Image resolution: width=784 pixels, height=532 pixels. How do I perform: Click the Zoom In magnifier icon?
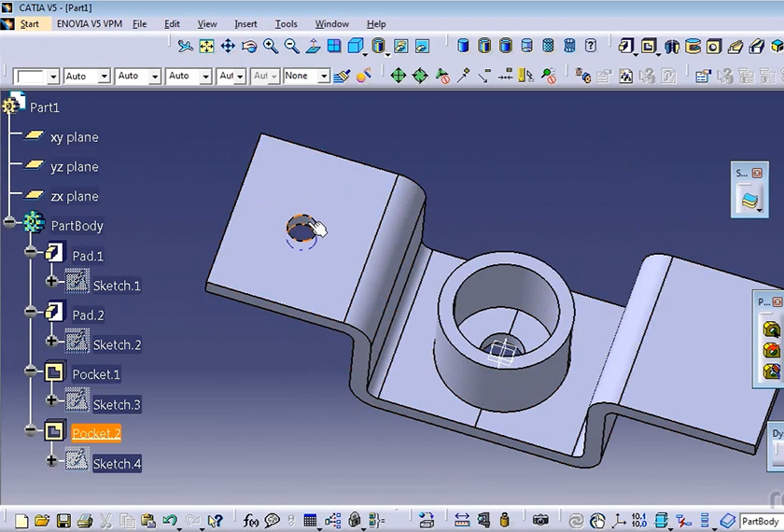pyautogui.click(x=271, y=46)
